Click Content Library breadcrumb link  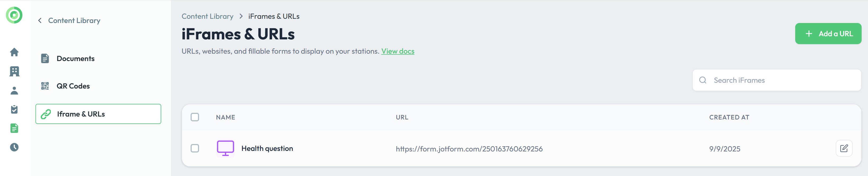point(207,16)
